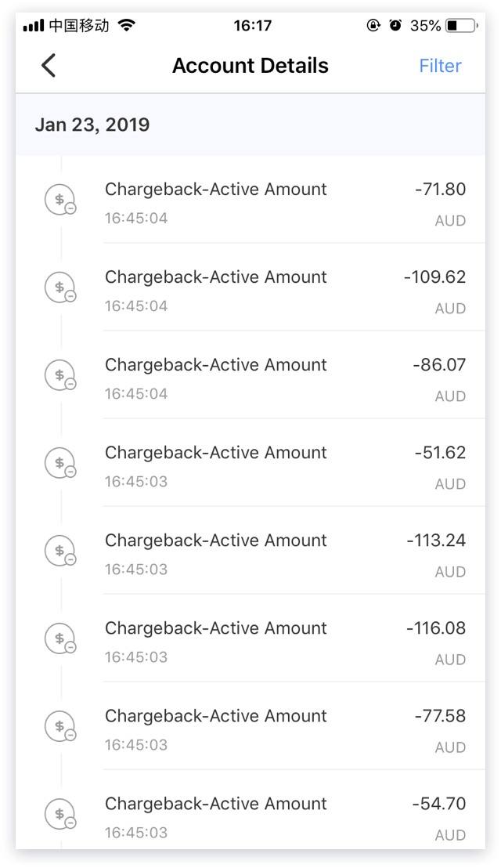Click chargeback icon for -86.07 AUD entry
The image size is (501, 868).
point(59,376)
